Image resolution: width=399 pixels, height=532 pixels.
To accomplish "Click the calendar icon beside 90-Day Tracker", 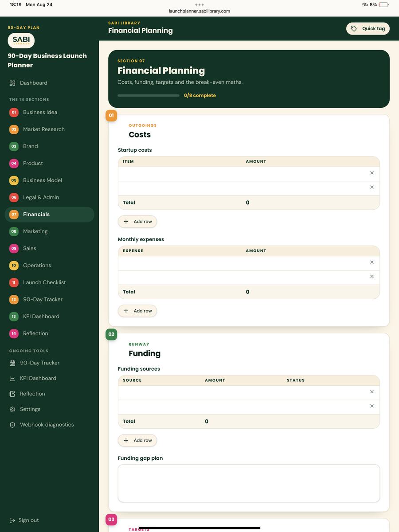I will click(12, 363).
